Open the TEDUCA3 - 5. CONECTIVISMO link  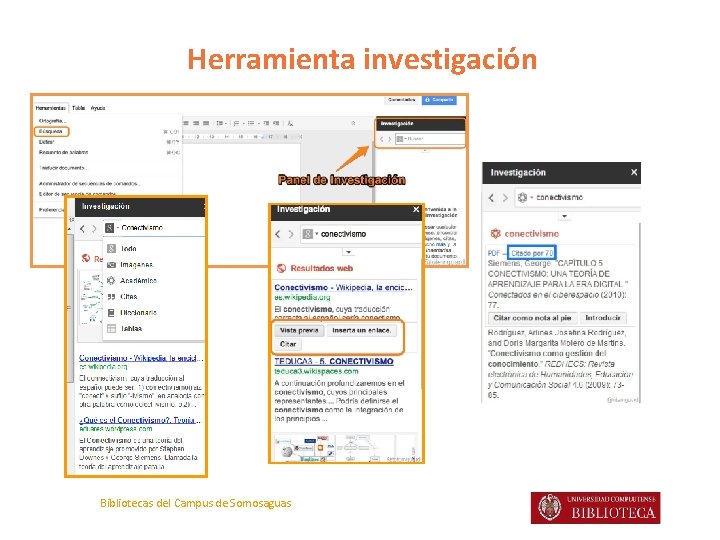[x=334, y=361]
